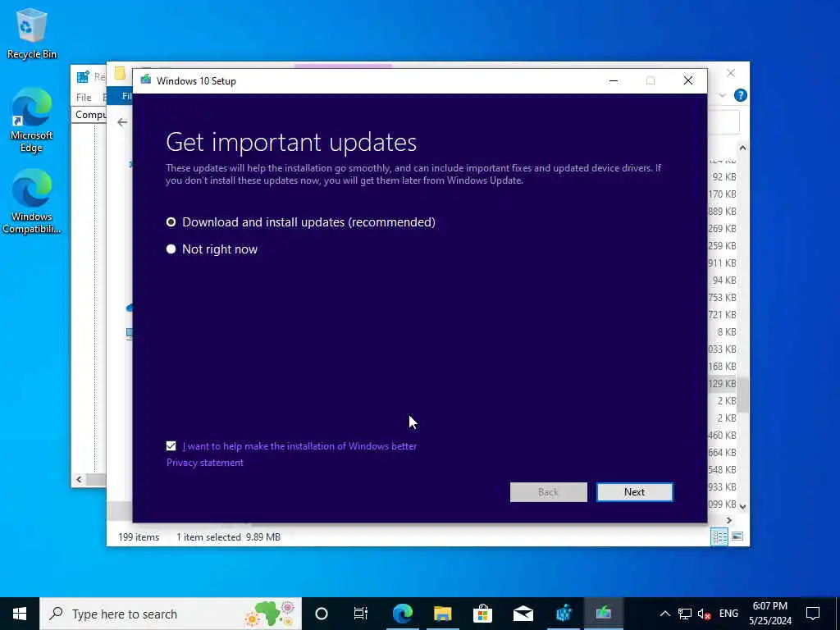Viewport: 840px width, 630px height.
Task: Click Windows Setup icon in taskbar
Action: 603,614
